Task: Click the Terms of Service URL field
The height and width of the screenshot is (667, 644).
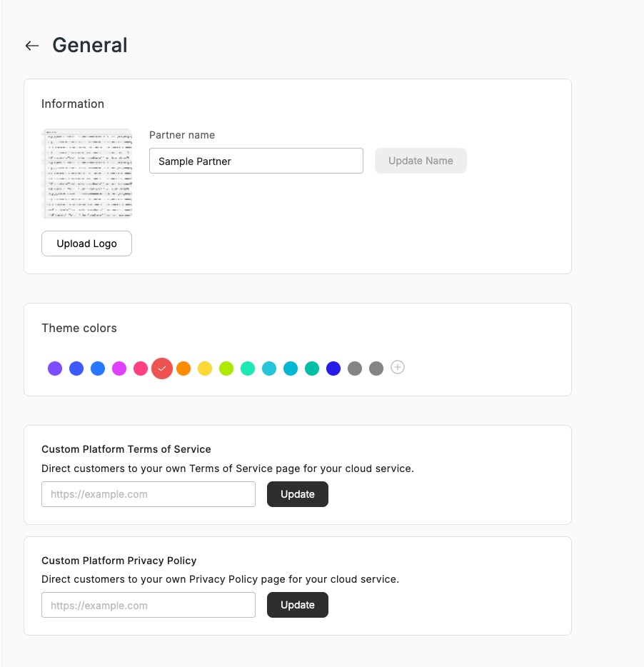Action: (149, 494)
